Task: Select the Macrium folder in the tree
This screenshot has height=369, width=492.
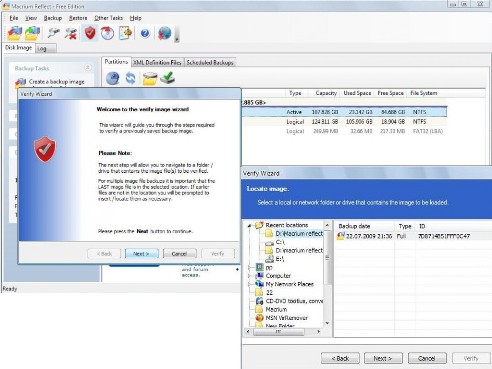Action: pos(276,309)
